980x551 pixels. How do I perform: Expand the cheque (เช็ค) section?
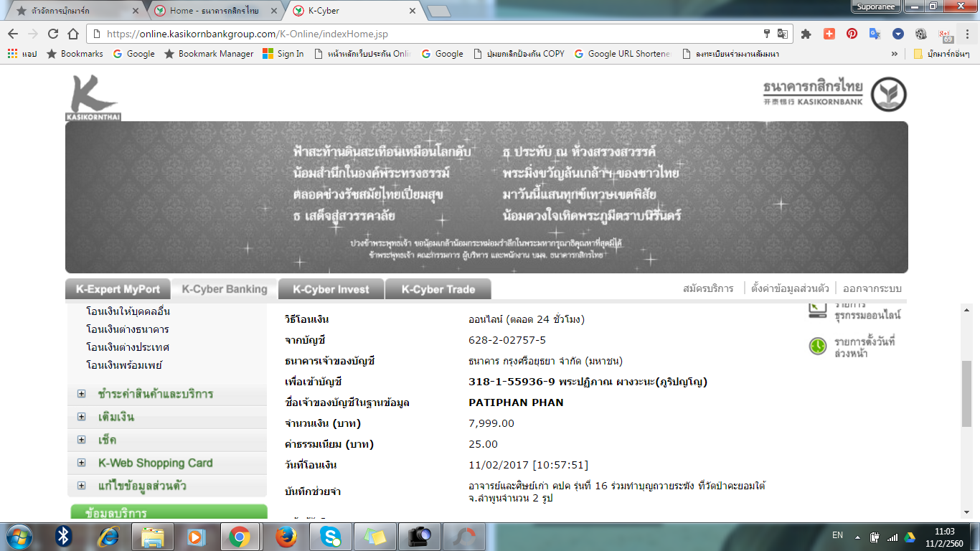point(81,440)
